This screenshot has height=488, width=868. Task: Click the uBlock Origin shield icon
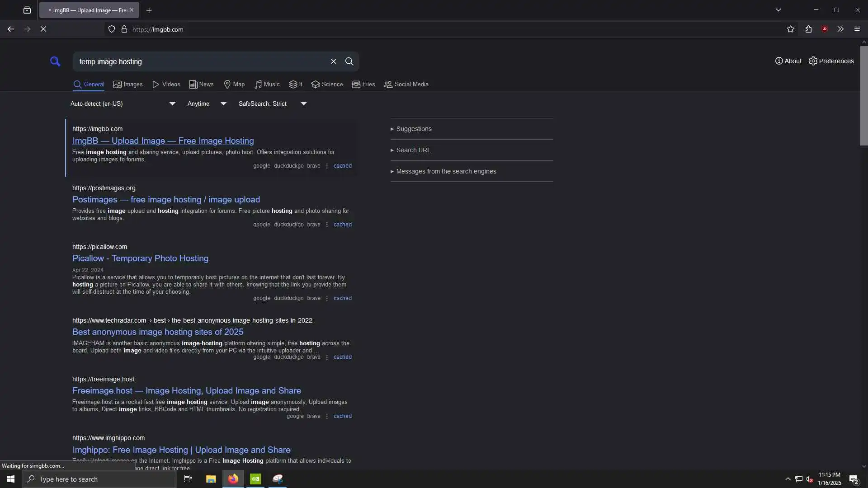[825, 29]
